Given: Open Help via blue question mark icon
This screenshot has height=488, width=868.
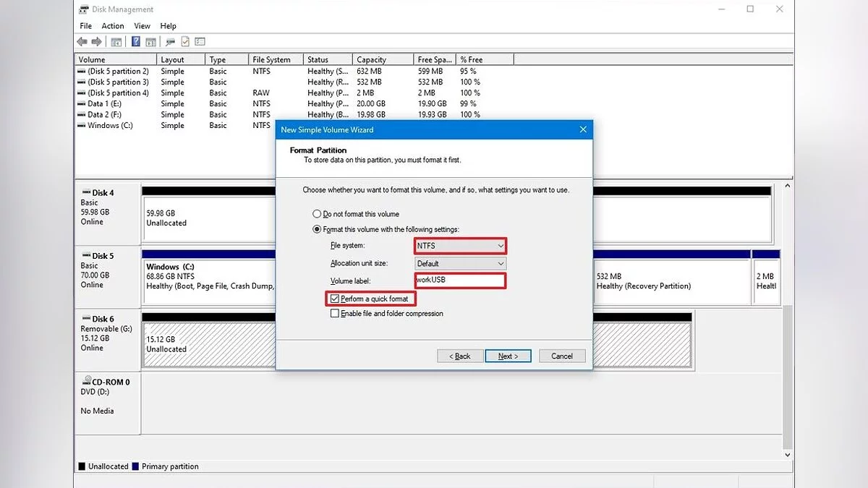Looking at the screenshot, I should 135,42.
